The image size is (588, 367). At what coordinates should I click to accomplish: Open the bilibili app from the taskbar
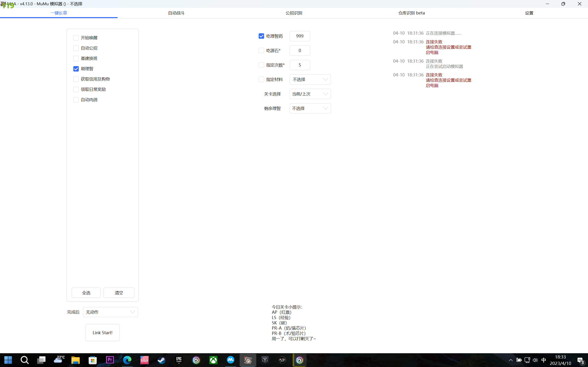(x=144, y=360)
